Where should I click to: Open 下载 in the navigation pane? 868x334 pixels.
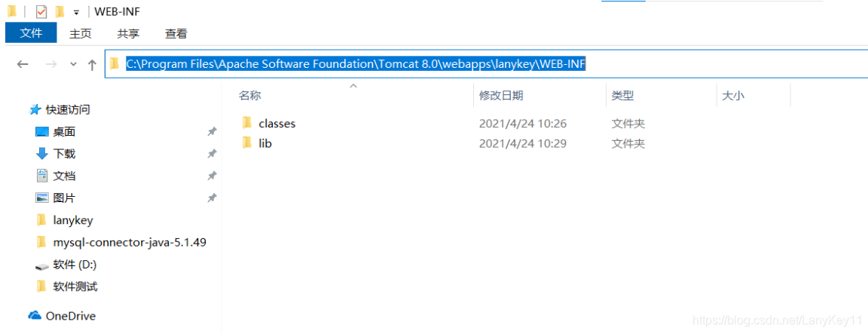click(x=64, y=154)
